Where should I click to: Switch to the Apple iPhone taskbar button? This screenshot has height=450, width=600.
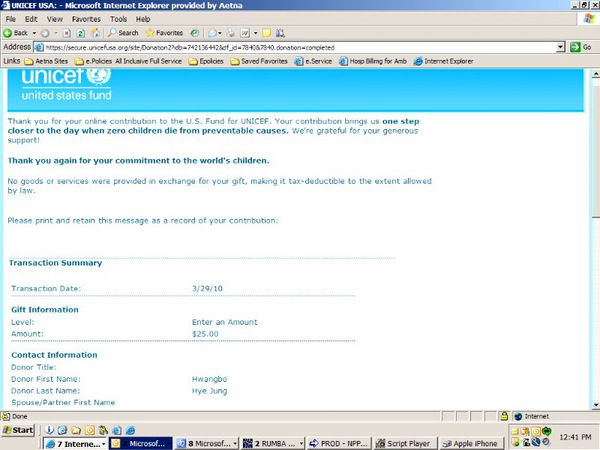coord(471,443)
